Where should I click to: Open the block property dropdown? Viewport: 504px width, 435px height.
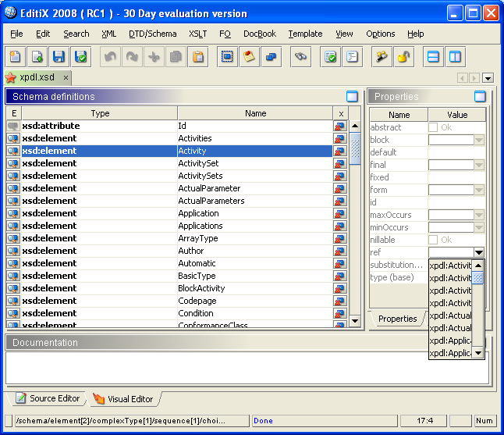[x=479, y=140]
